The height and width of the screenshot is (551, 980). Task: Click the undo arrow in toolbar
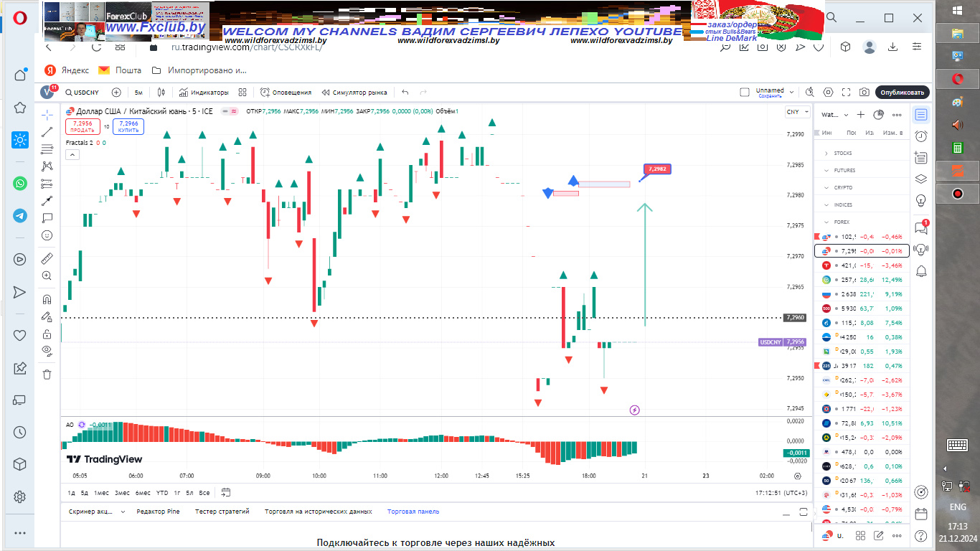(x=405, y=93)
